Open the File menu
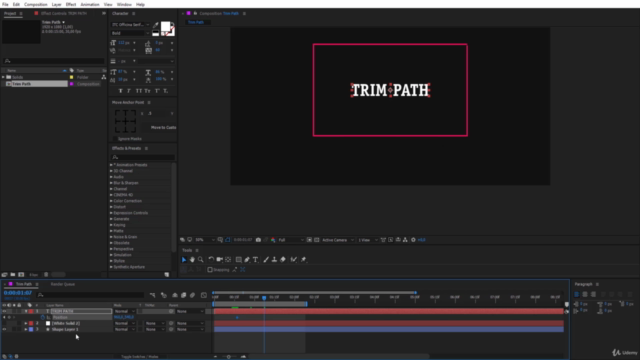640x360 pixels. click(5, 4)
